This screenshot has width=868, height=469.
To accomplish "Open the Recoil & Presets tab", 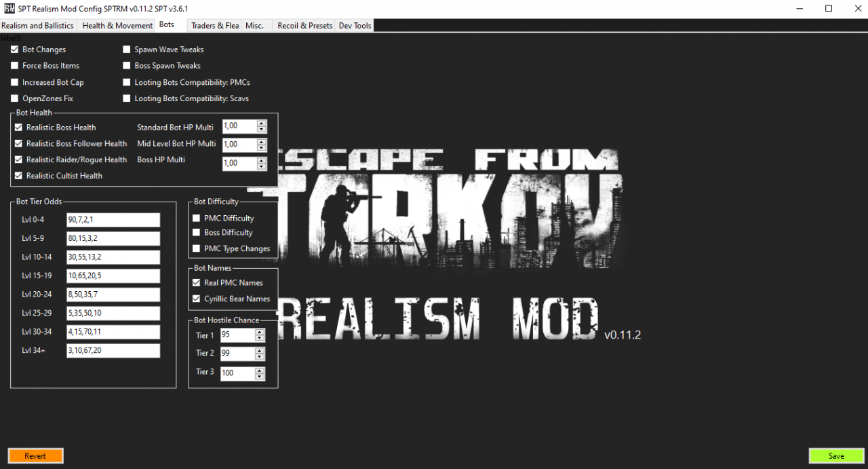I will [x=305, y=25].
